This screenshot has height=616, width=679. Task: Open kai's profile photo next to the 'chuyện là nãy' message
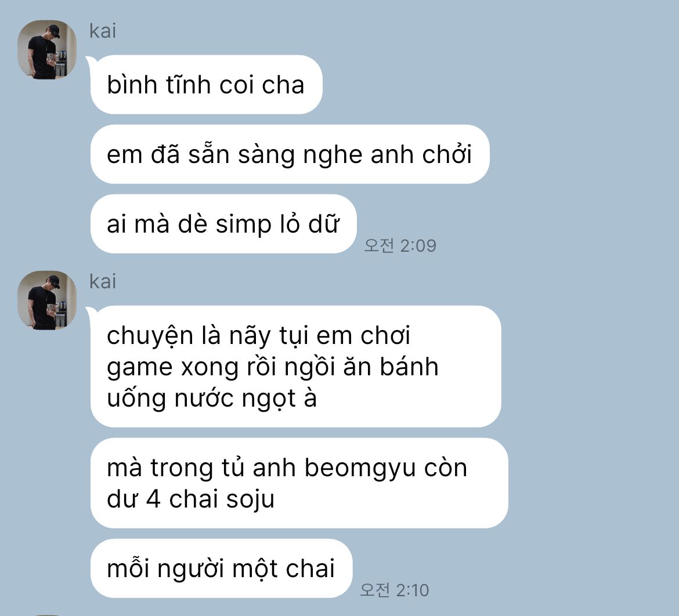click(x=47, y=300)
